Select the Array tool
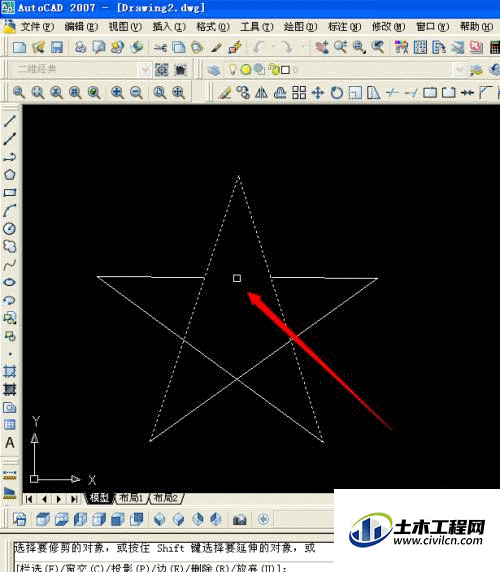The image size is (500, 572). (299, 93)
